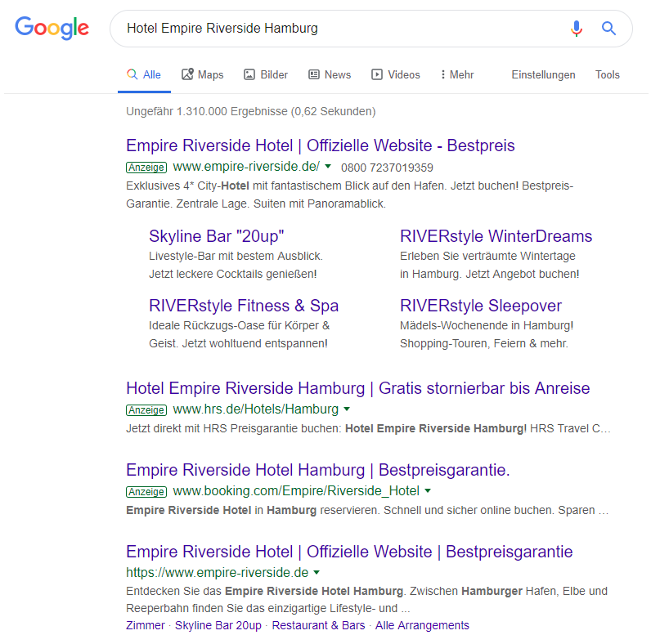Image resolution: width=651 pixels, height=644 pixels.
Task: Open HRS ad 'Gratis stornierbar bis Anreise'
Action: (358, 388)
